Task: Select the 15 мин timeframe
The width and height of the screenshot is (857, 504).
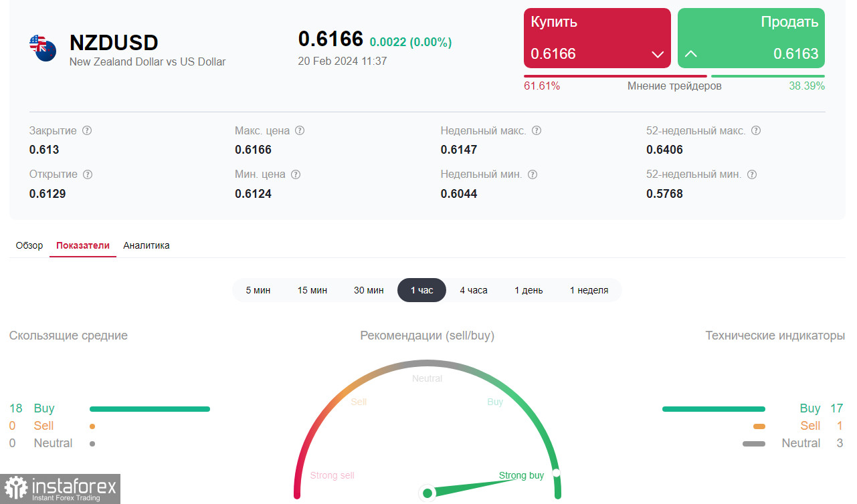Action: 312,290
